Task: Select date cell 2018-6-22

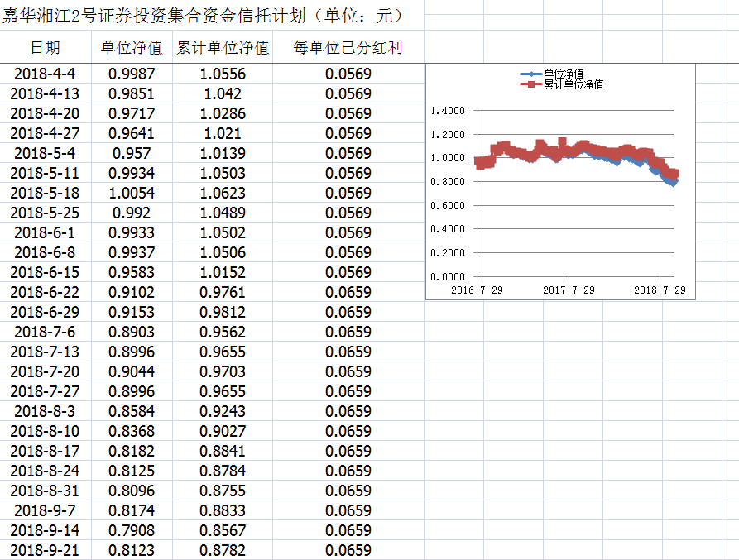Action: click(x=46, y=292)
